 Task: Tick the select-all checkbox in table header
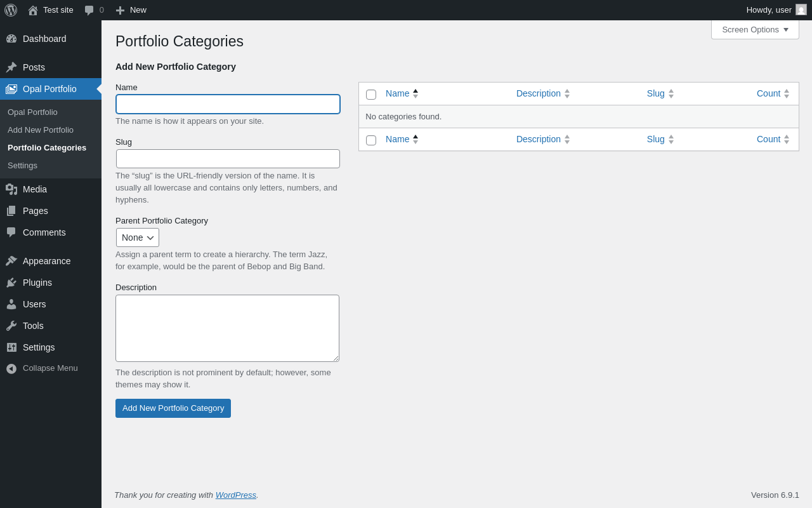[371, 95]
